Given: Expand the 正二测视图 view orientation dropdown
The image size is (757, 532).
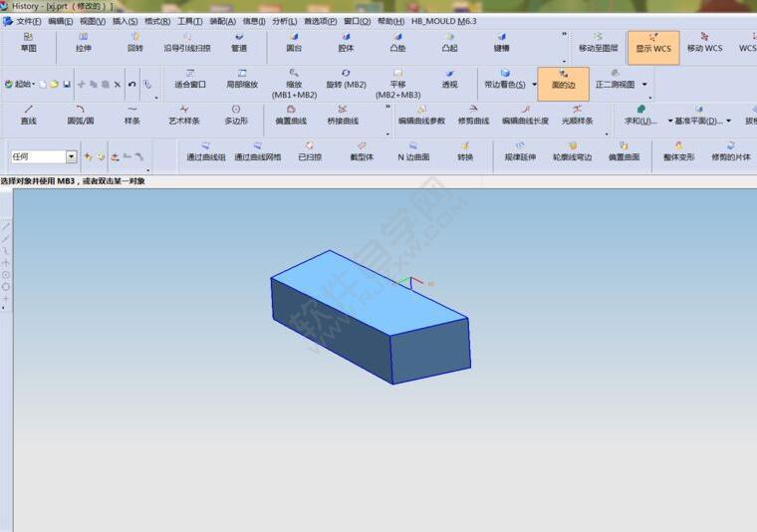Looking at the screenshot, I should 644,84.
